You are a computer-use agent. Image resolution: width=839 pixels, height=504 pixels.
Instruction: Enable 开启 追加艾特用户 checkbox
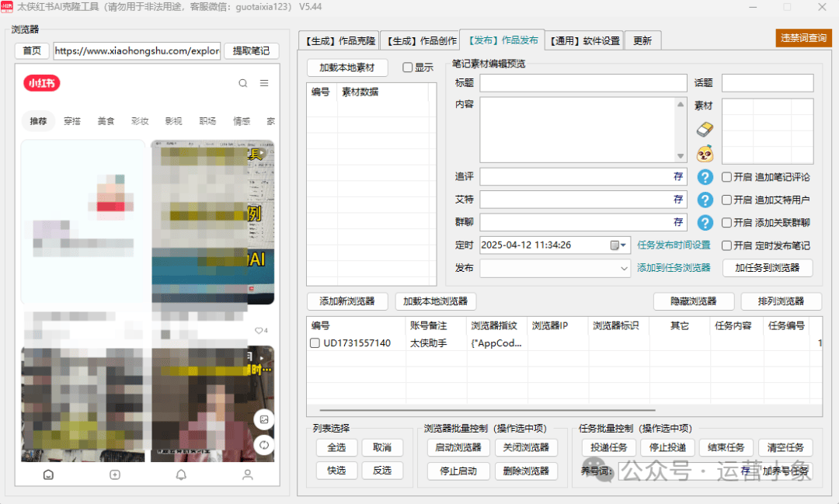726,200
